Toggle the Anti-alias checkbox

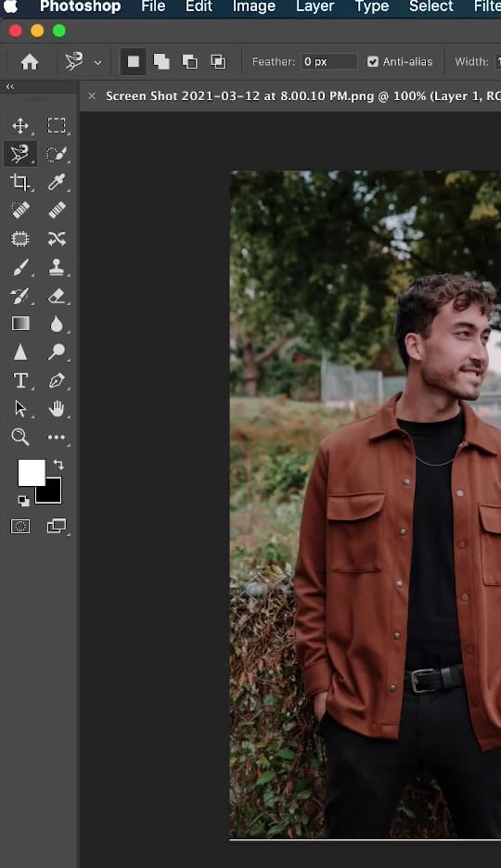point(373,61)
